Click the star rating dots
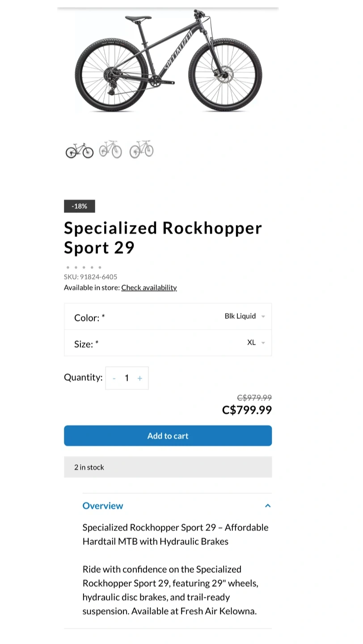This screenshot has width=363, height=644. [x=84, y=267]
